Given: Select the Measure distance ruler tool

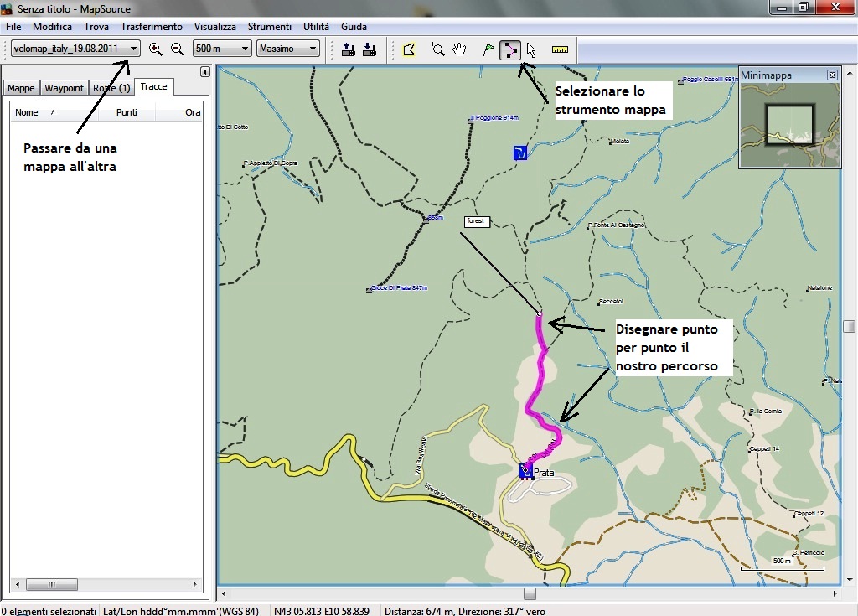Looking at the screenshot, I should point(560,49).
